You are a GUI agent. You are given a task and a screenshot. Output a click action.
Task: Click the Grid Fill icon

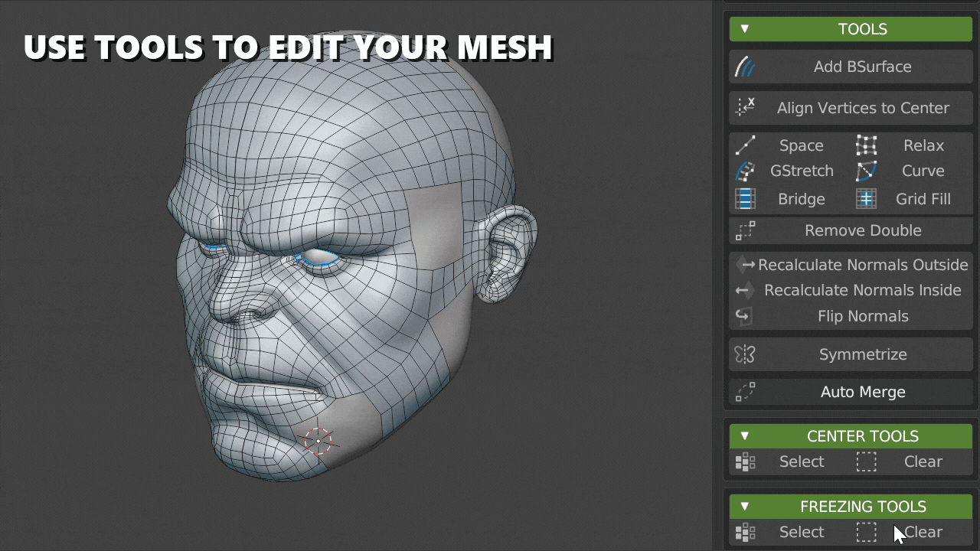point(866,199)
